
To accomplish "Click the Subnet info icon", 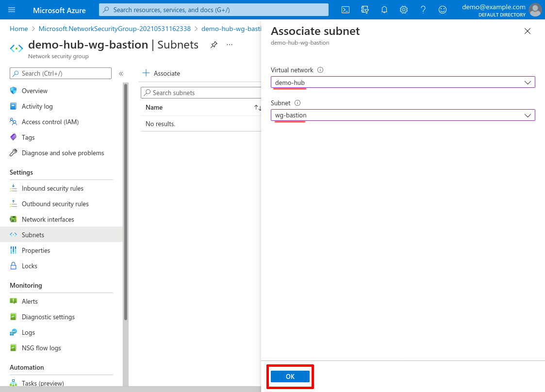I will click(x=297, y=103).
